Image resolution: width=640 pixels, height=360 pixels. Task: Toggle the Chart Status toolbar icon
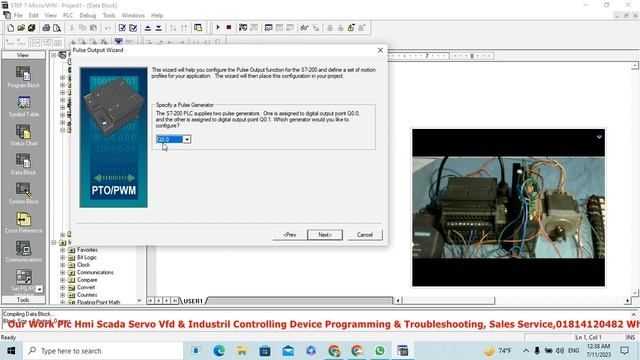point(268,28)
